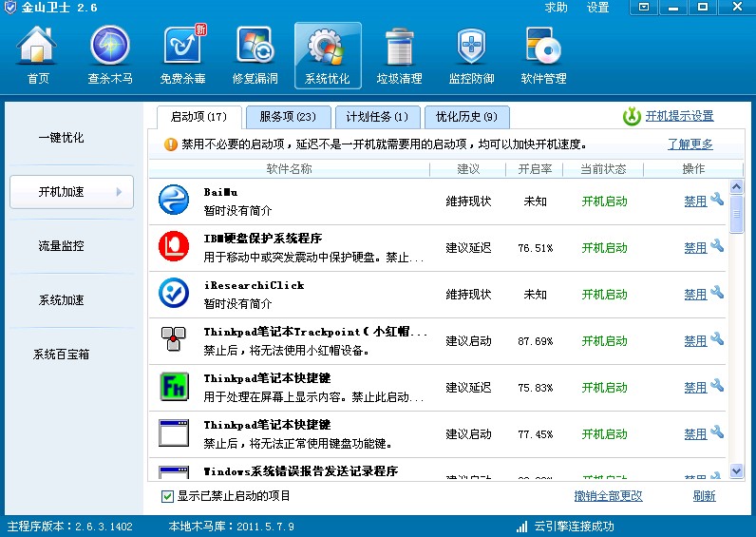Click wrench icon in BaiMu row

pyautogui.click(x=717, y=199)
